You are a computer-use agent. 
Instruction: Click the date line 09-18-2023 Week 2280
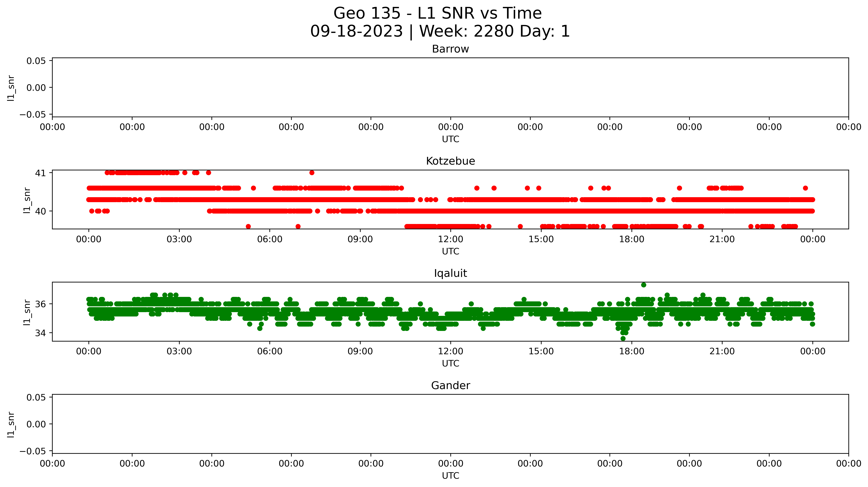coord(440,31)
